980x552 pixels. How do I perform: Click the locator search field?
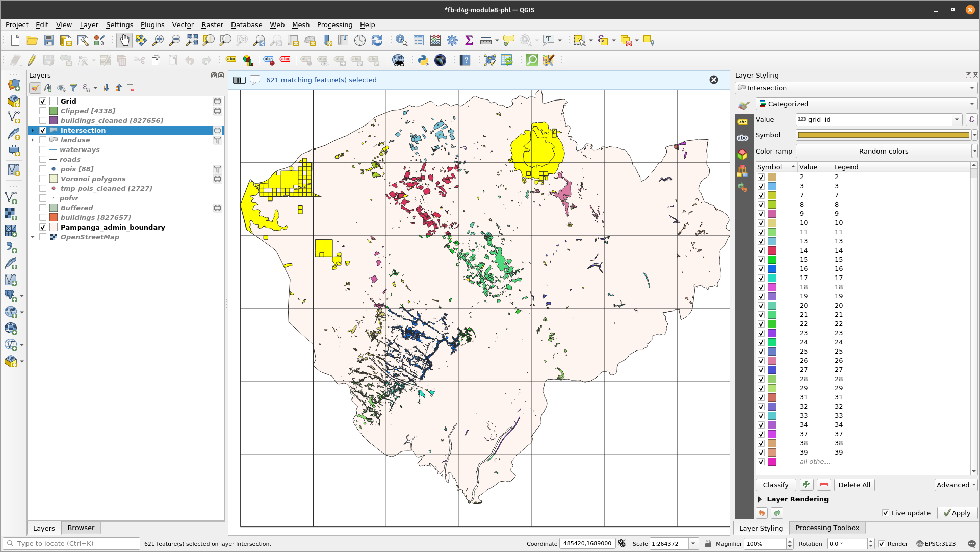[71, 544]
